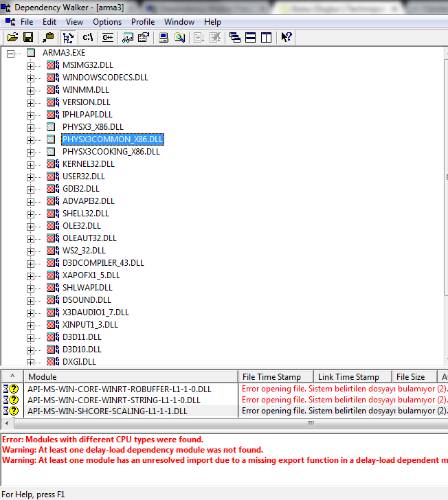The image size is (448, 500).
Task: Click the warning icon beside API-MS-WIN-CORE-WINRT-STRING
Action: click(10, 400)
